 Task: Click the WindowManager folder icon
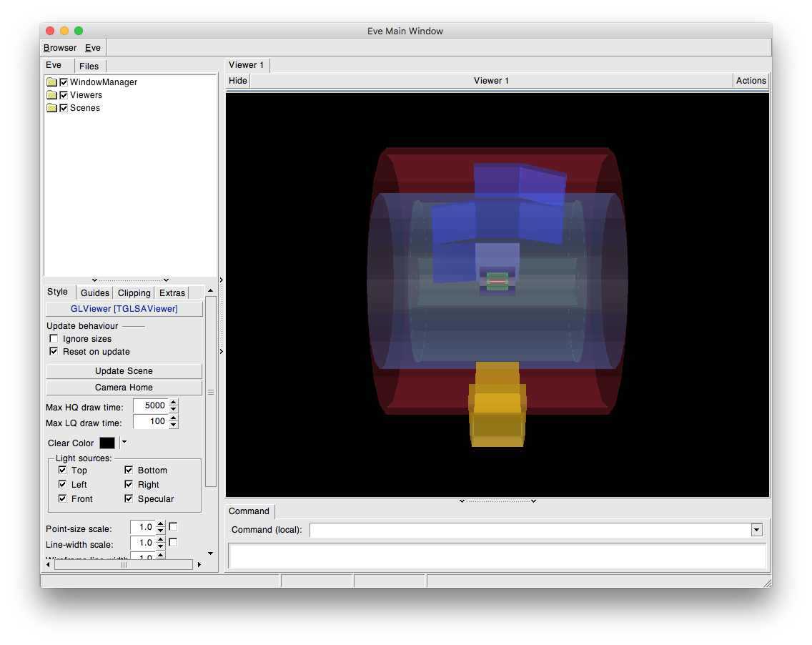click(x=51, y=82)
